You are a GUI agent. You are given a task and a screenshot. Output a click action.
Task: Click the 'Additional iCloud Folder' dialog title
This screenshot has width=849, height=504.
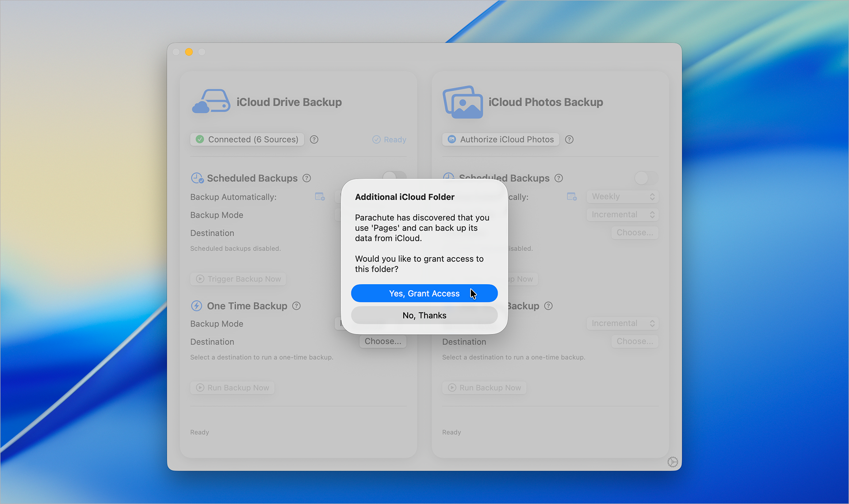[405, 197]
